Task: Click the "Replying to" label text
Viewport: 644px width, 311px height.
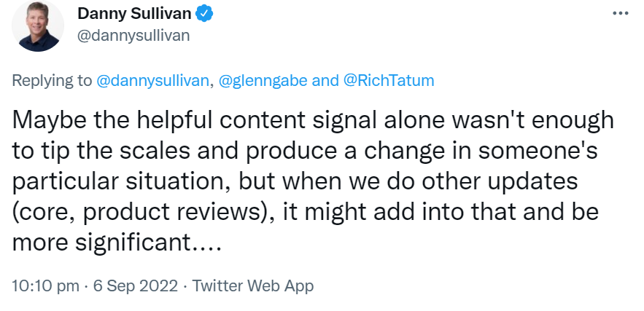Action: point(53,80)
